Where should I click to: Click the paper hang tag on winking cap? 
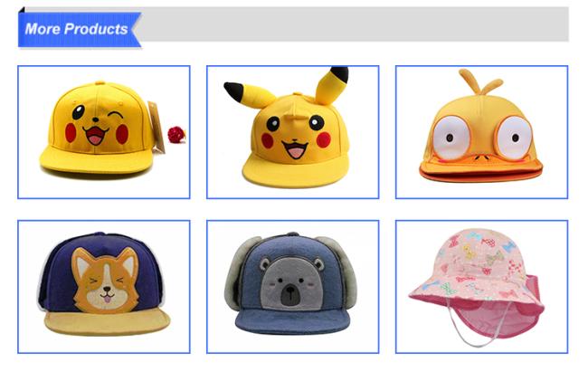tap(156, 127)
